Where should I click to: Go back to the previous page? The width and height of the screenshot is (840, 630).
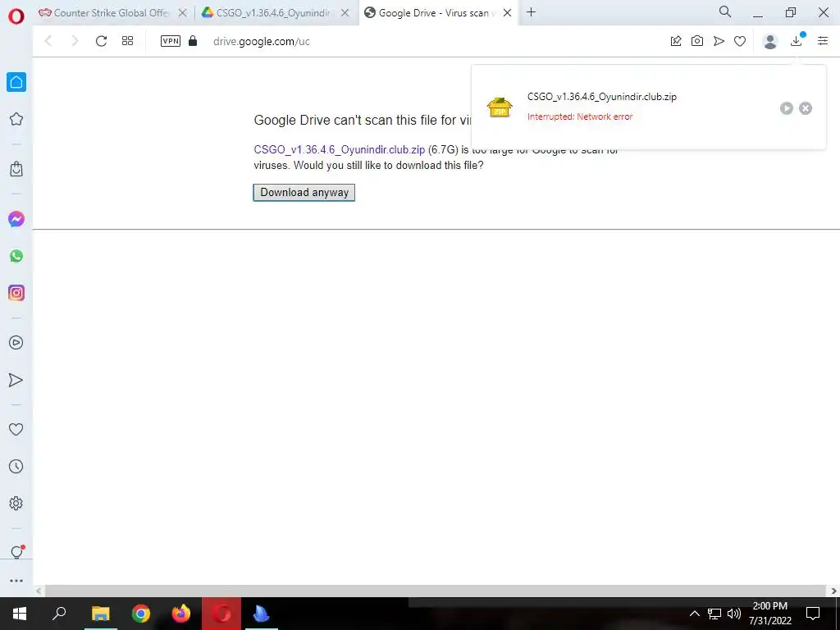(48, 41)
